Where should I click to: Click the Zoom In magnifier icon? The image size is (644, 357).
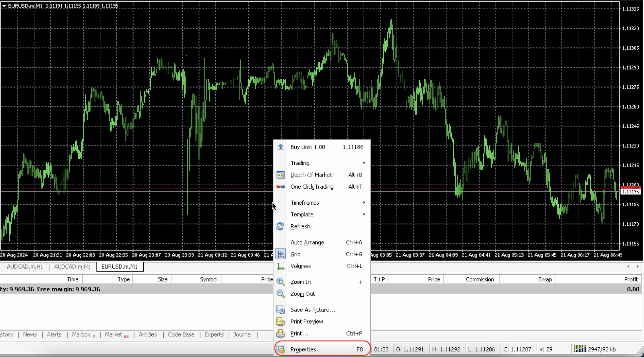pos(281,282)
